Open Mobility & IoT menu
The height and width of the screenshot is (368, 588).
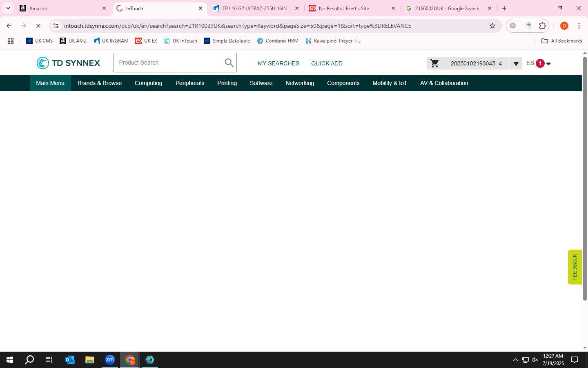click(x=390, y=83)
